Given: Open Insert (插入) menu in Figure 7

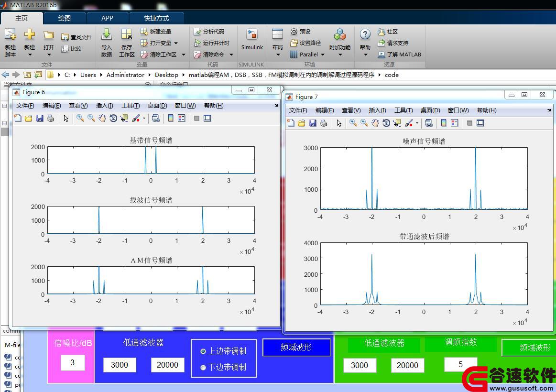Looking at the screenshot, I should click(377, 110).
